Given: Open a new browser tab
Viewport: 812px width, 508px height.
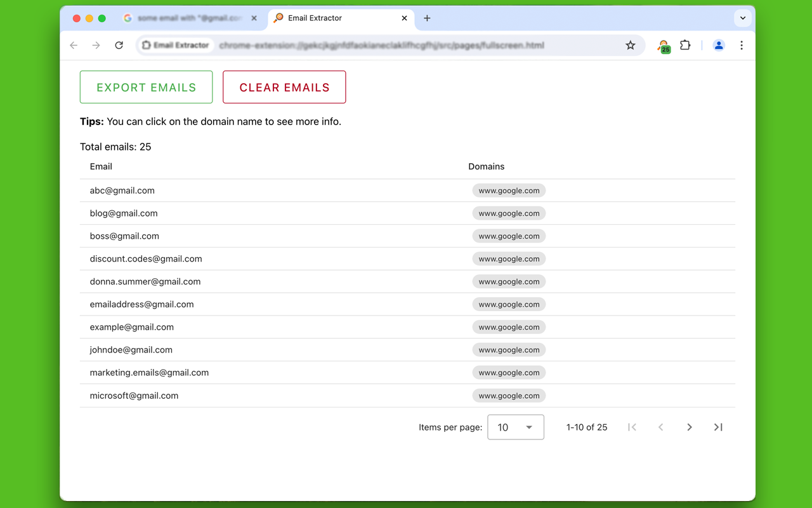Looking at the screenshot, I should point(427,18).
